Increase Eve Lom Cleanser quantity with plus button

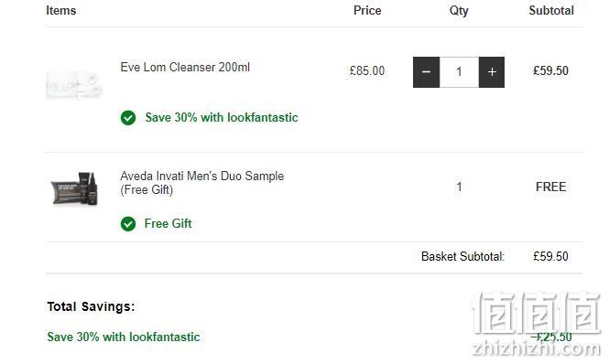492,72
